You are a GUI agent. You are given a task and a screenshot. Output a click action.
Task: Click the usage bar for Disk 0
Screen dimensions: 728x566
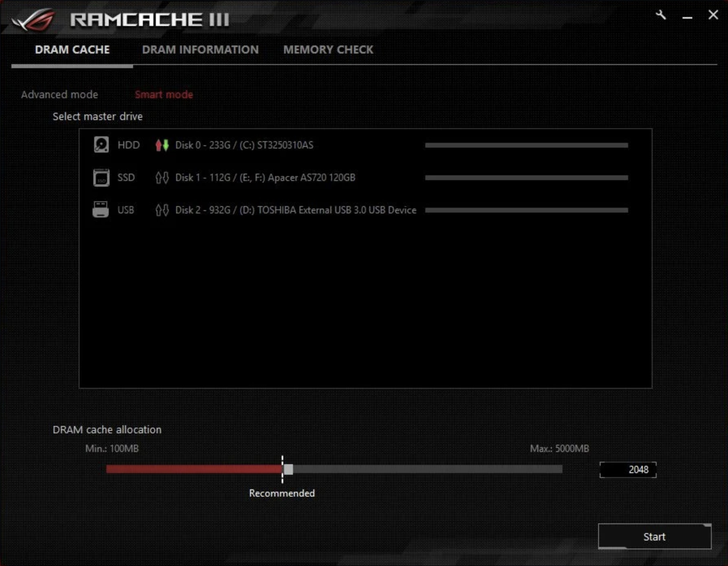526,145
